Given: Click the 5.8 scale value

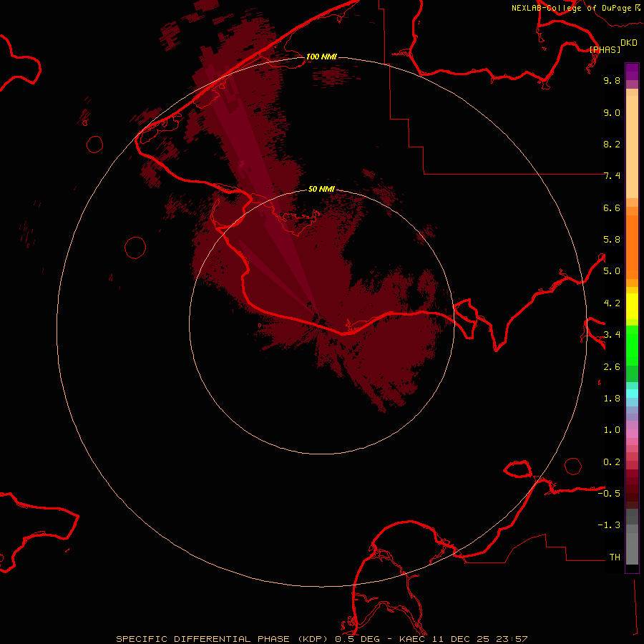Looking at the screenshot, I should point(612,240).
